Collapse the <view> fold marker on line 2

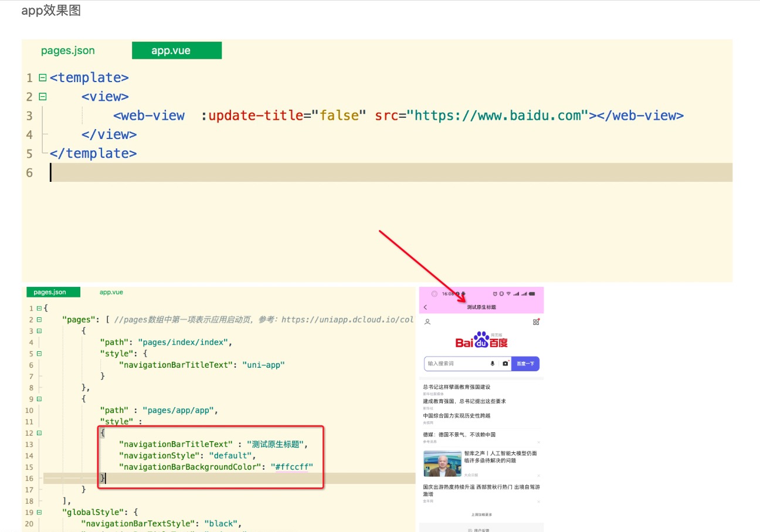coord(42,97)
